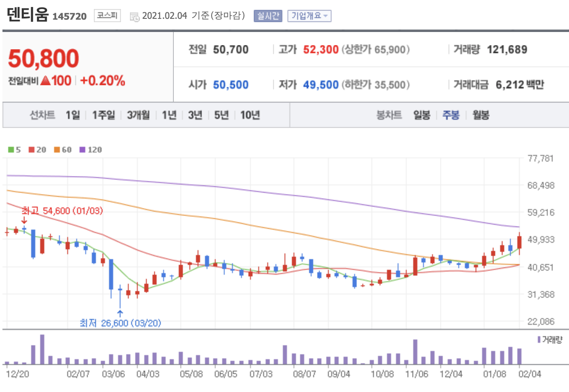The height and width of the screenshot is (392, 569).
Task: Click the stock name 덴티움
Action: pos(28,15)
